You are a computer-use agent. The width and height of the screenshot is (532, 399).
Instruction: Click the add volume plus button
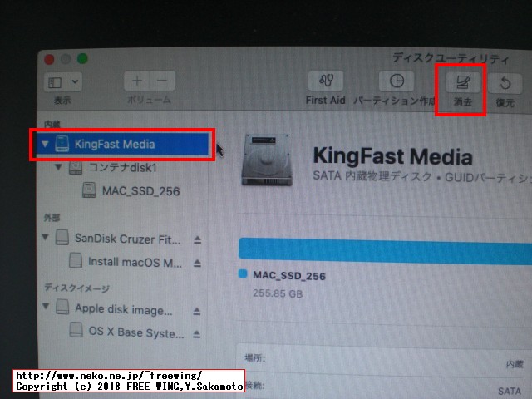tap(137, 81)
